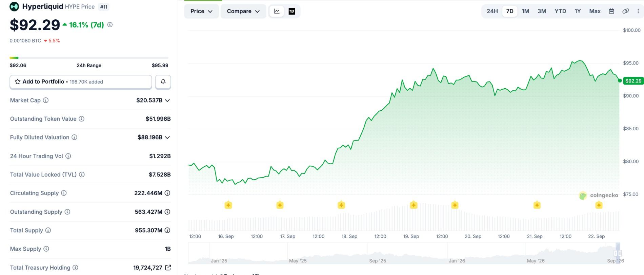
Task: Select the YTD time range tab
Action: click(560, 11)
